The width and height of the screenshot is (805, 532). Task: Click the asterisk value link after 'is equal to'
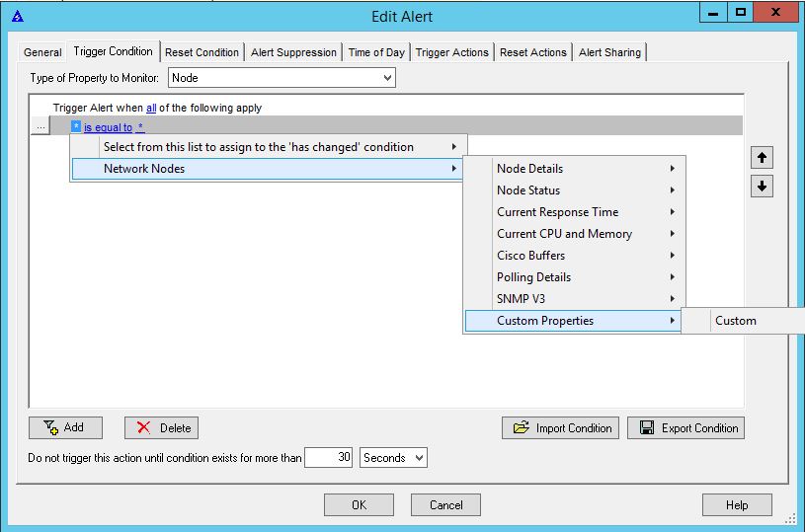click(140, 126)
